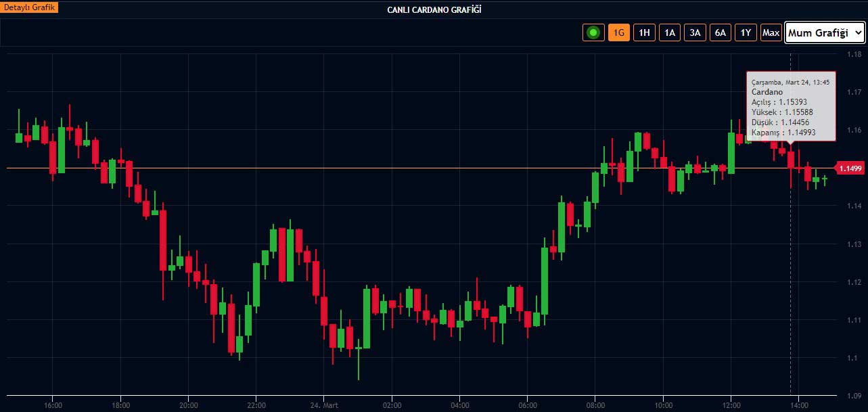This screenshot has height=412, width=868.
Task: Click the 16:00 time axis label
Action: coord(53,406)
